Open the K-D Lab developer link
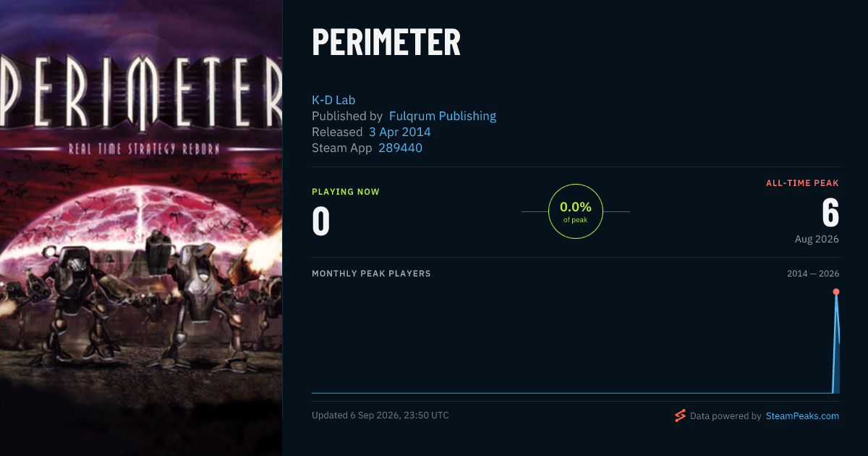Image resolution: width=868 pixels, height=456 pixels. pos(333,100)
